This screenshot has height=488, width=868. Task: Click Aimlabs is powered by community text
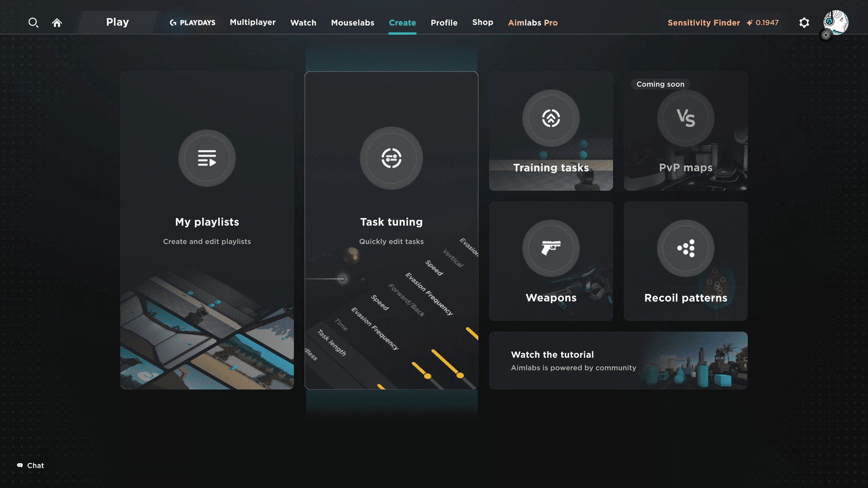point(573,368)
